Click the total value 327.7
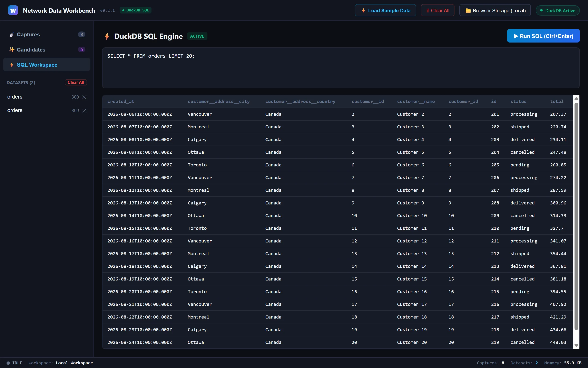 tap(557, 228)
